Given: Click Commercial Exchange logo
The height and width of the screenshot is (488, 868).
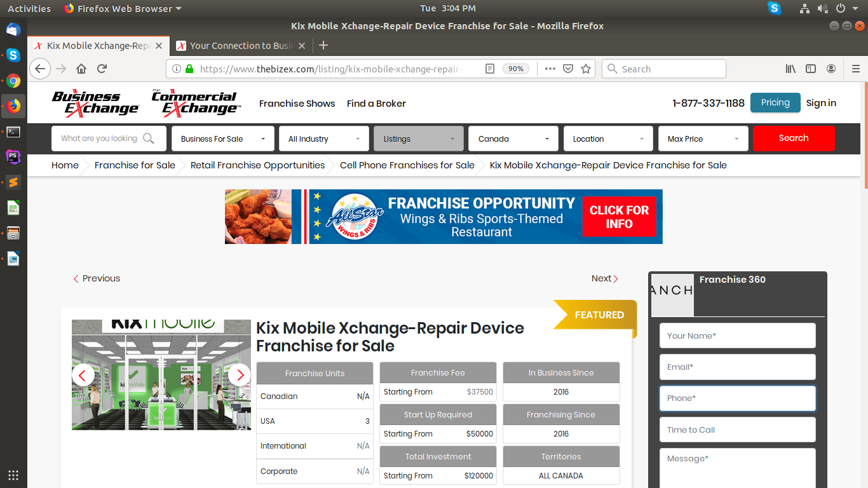Looking at the screenshot, I should [196, 103].
